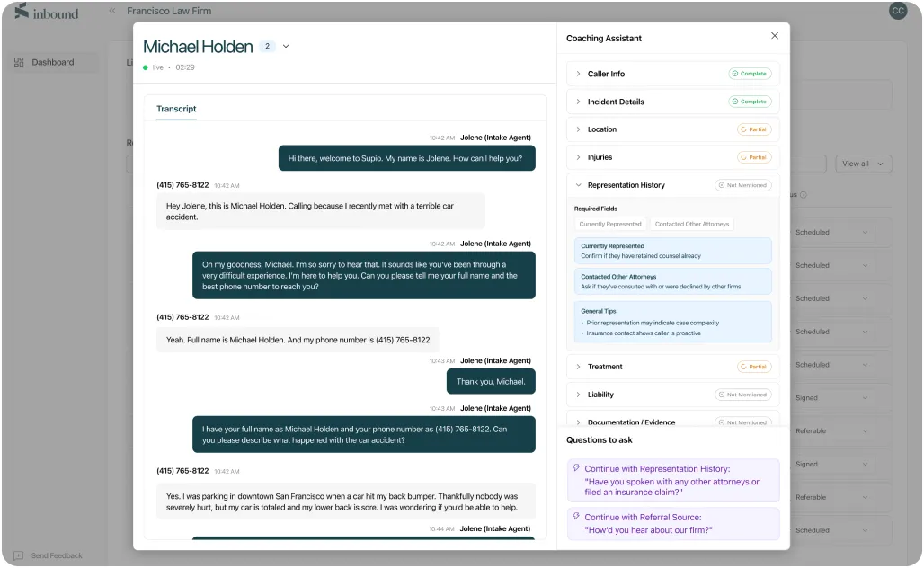The width and height of the screenshot is (924, 568).
Task: Open View all dropdown in background
Action: 863,164
